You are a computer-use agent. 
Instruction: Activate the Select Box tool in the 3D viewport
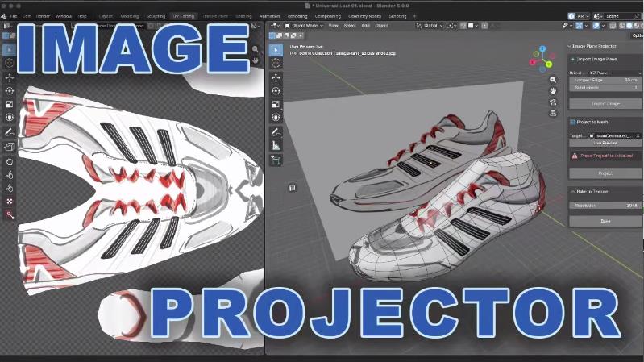276,50
